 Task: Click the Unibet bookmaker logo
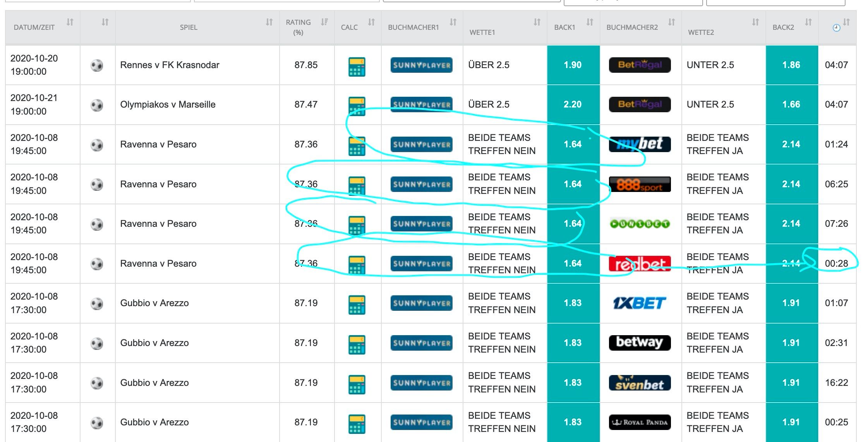[640, 224]
